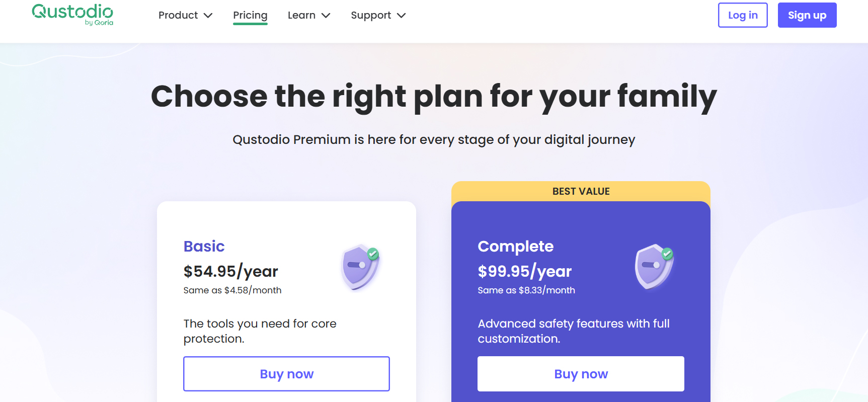Click the "Same as $8.33/month" text

tap(526, 290)
